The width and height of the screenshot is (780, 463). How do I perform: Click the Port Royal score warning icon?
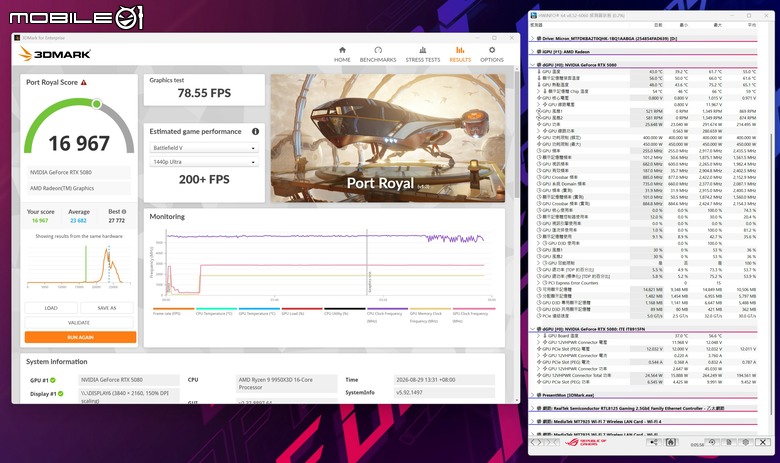84,83
